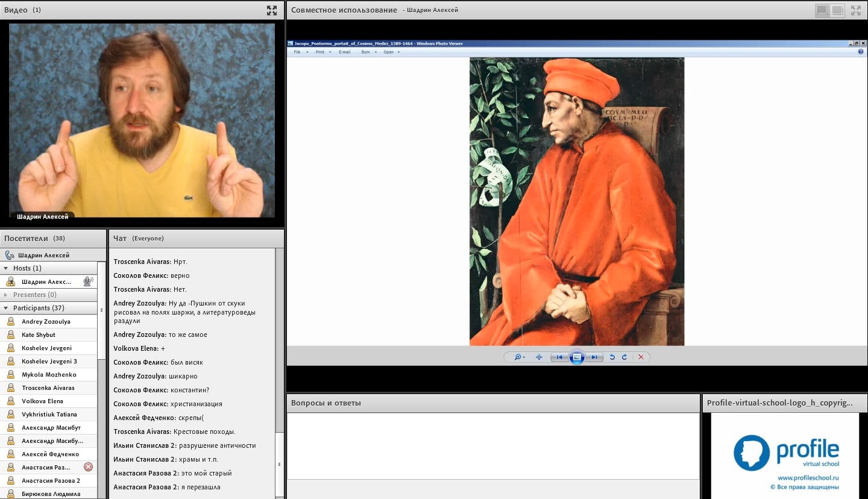868x499 pixels.
Task: Restore the Windows Photo Viewer window size
Action: 857,43
